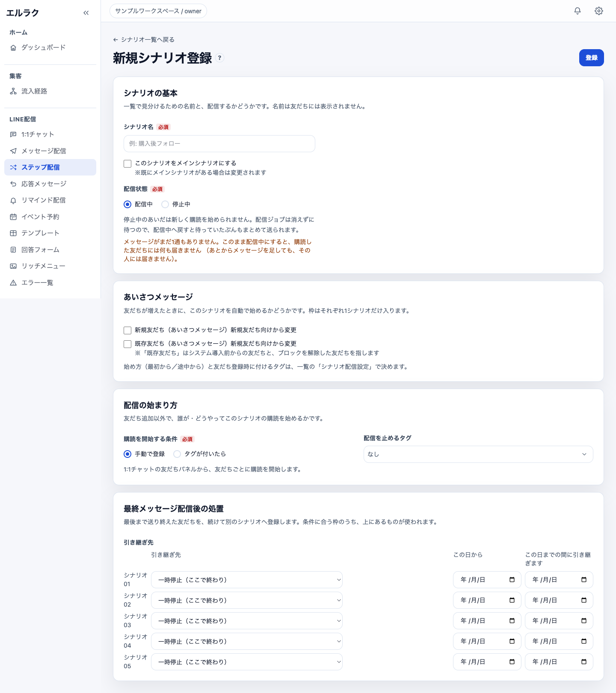Click the シナリオ05 end date field
Screen dimensions: 616x693
coord(559,662)
